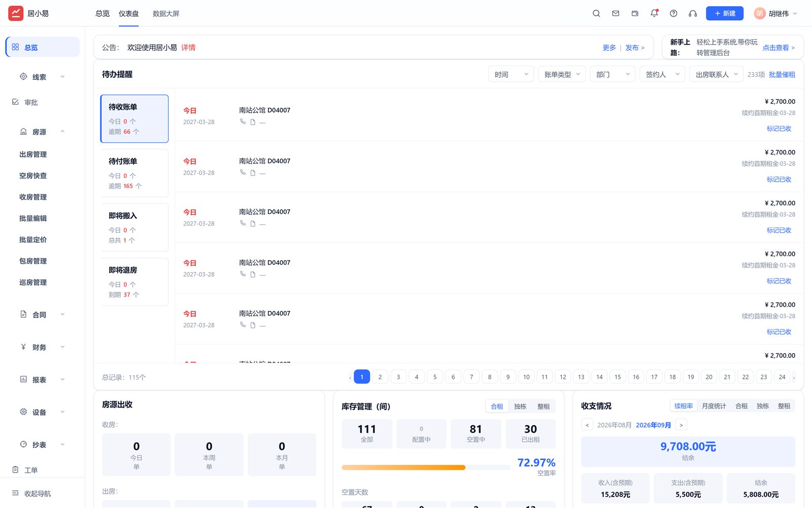This screenshot has height=508, width=812.
Task: Go to page 5 in pagination
Action: [435, 377]
